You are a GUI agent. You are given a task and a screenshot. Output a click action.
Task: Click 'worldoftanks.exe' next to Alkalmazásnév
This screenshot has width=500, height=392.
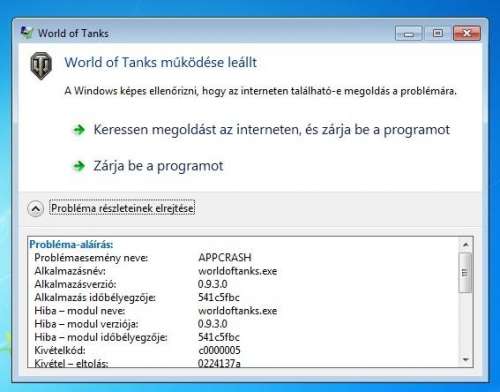pos(237,271)
